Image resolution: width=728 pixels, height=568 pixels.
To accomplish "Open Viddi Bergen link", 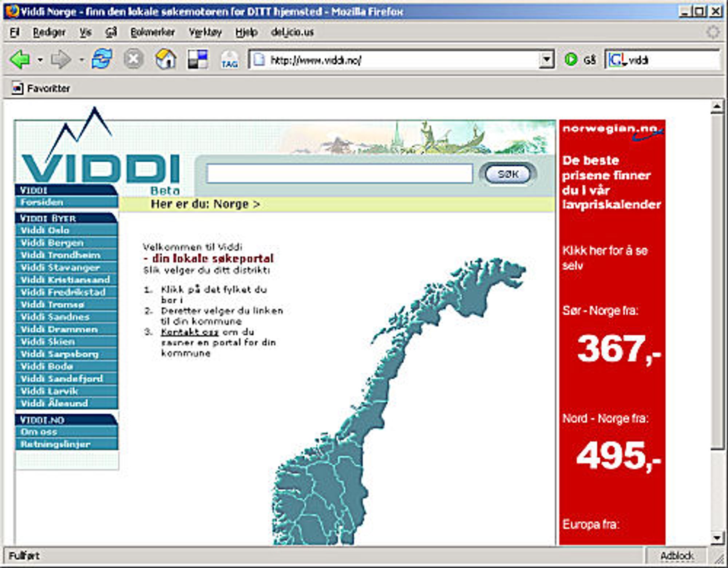I will click(x=67, y=242).
